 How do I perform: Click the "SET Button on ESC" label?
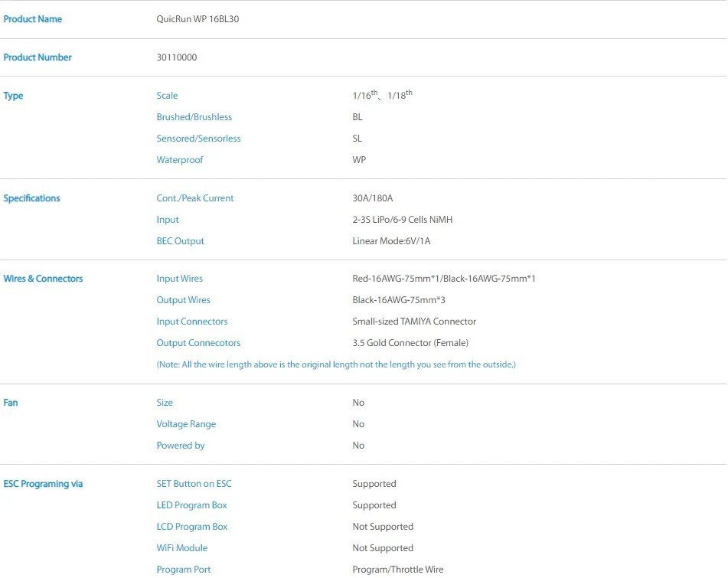pyautogui.click(x=194, y=484)
